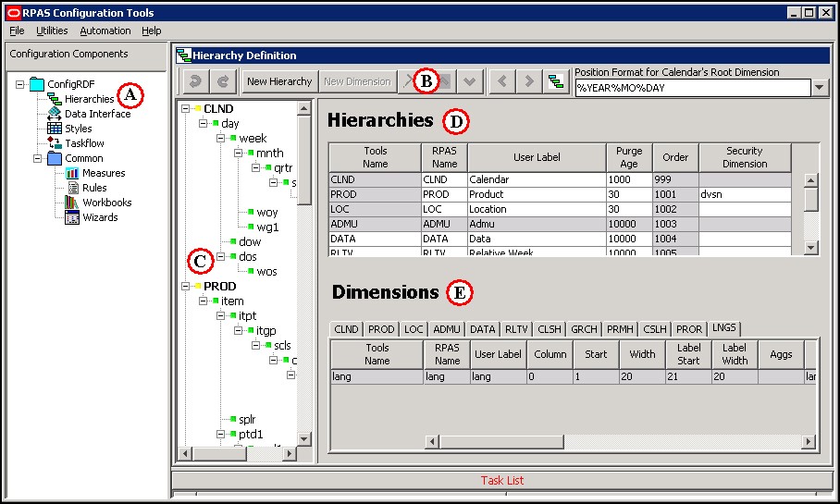Click the Workbooks books icon
Image resolution: width=840 pixels, height=504 pixels.
[x=72, y=202]
